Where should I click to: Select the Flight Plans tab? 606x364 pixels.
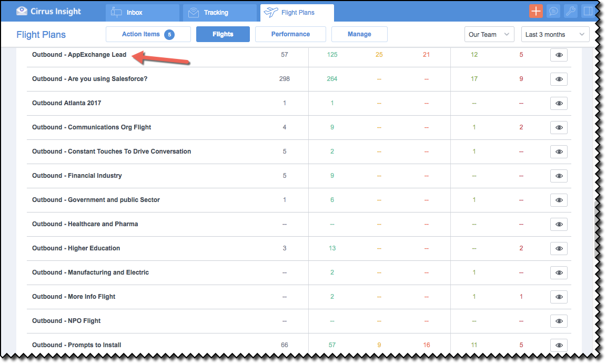297,13
